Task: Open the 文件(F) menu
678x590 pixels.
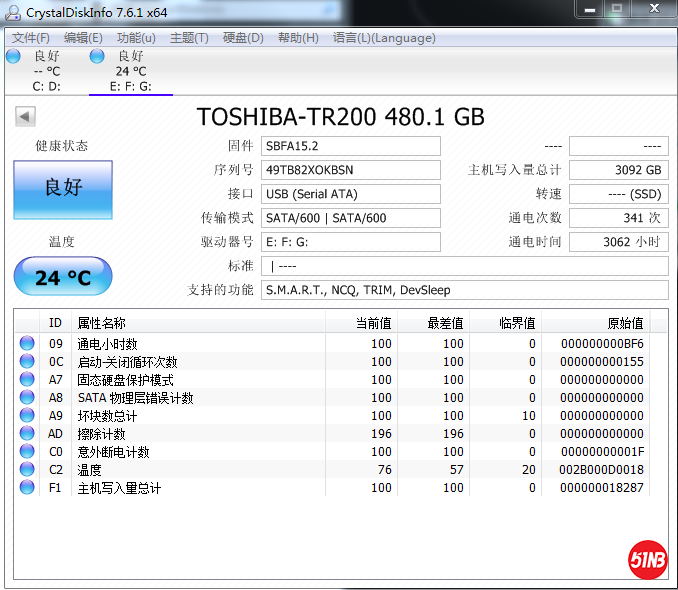Action: click(30, 38)
